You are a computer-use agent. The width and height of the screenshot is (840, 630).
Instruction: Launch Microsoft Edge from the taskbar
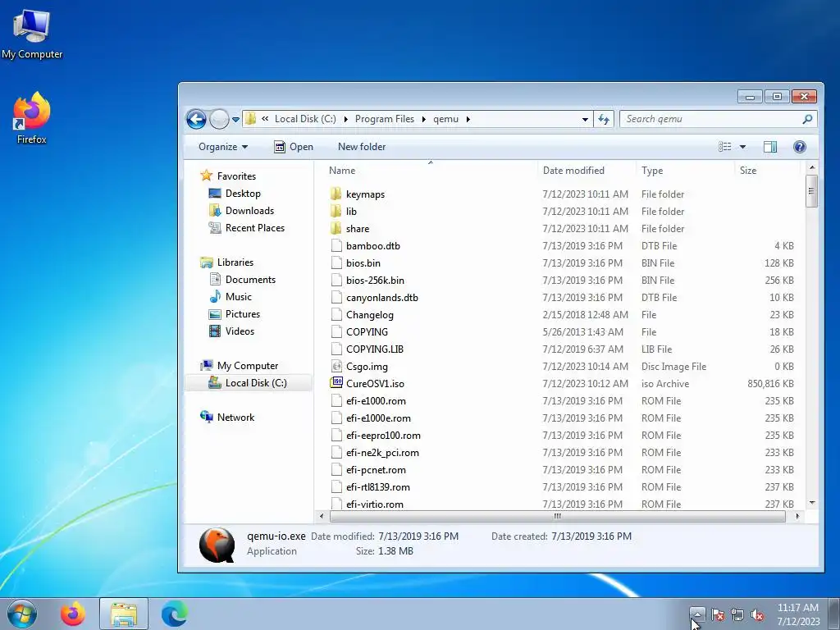tap(175, 614)
